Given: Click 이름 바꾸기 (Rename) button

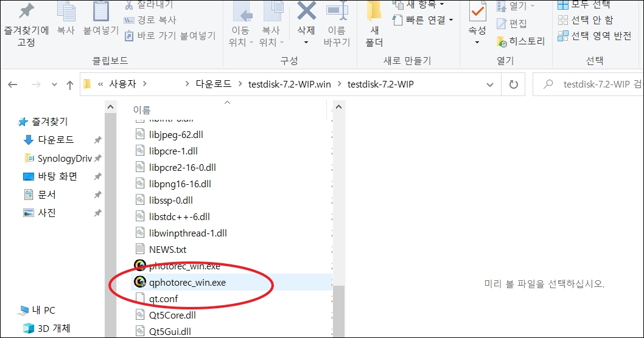Looking at the screenshot, I should click(x=337, y=24).
